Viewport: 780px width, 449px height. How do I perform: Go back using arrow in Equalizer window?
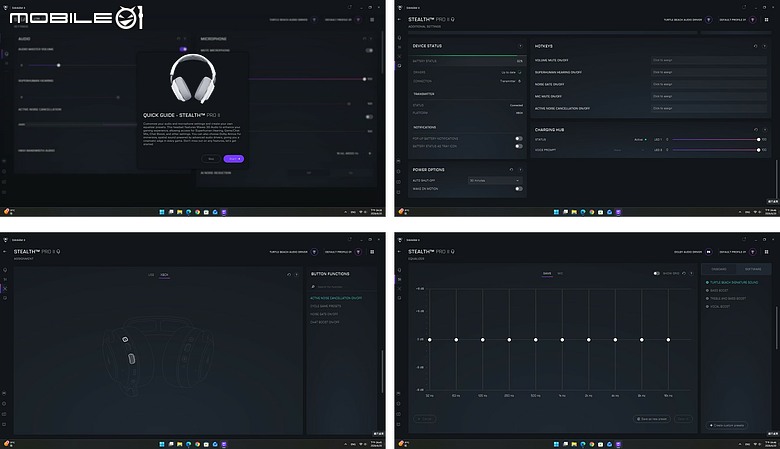coord(399,252)
